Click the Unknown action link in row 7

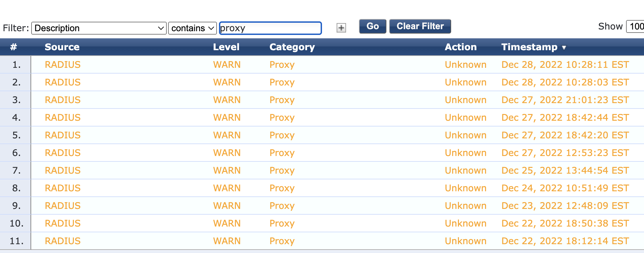point(466,170)
